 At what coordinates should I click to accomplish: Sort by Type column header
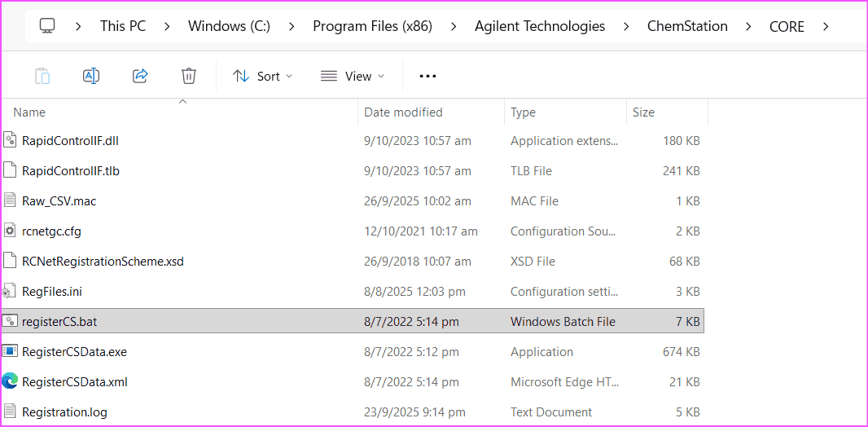523,112
